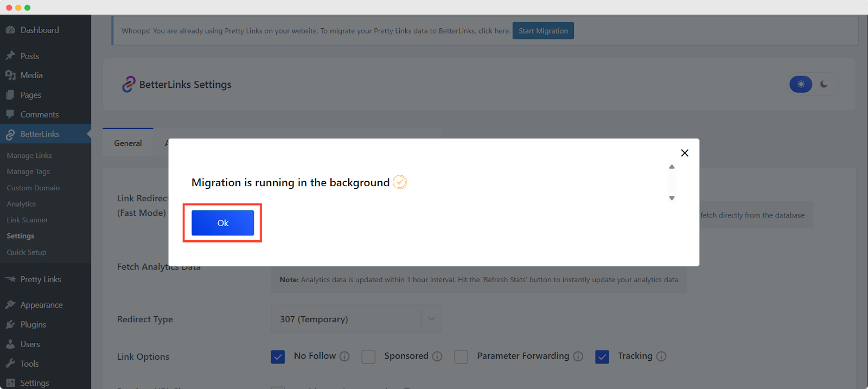Click the Sponsored info icon
The width and height of the screenshot is (868, 389).
437,356
